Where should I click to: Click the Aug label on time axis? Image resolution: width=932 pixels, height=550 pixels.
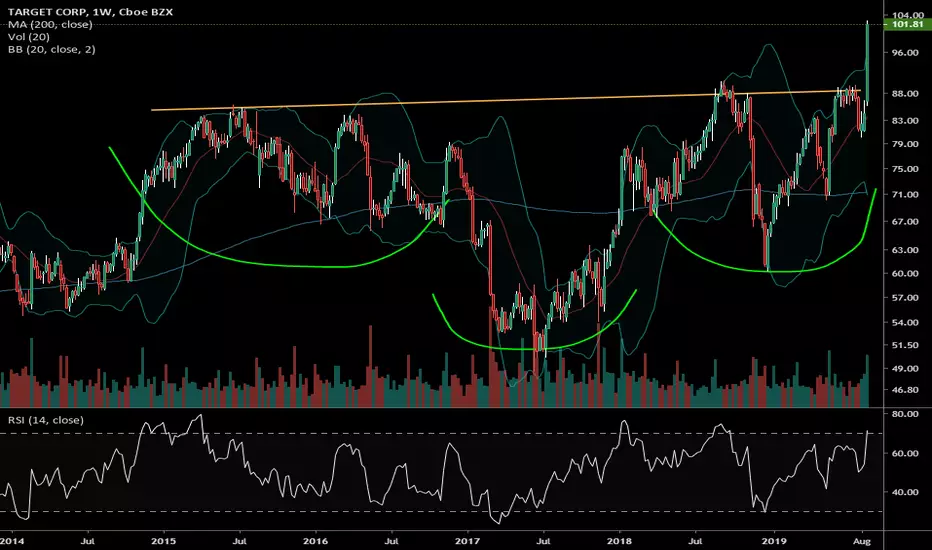pyautogui.click(x=862, y=541)
